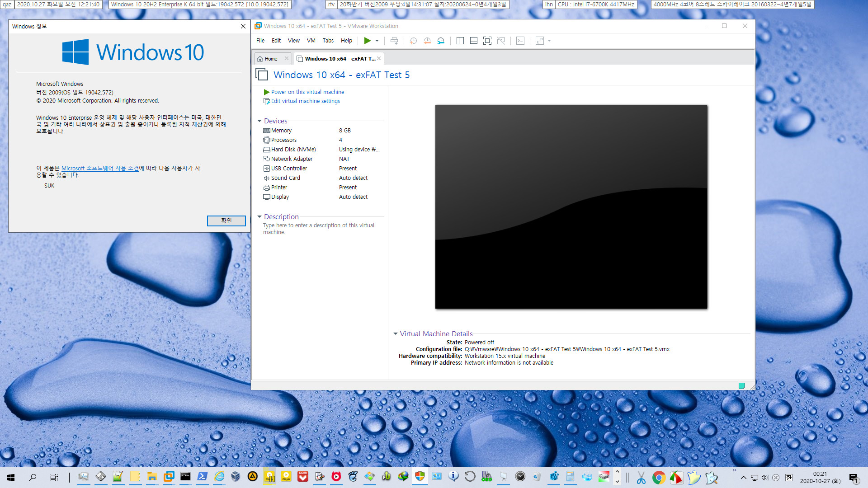
Task: Select the Processors device row
Action: [322, 140]
